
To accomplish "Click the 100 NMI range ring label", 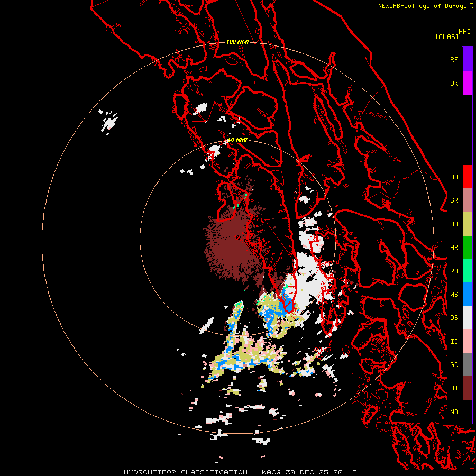I will [237, 42].
